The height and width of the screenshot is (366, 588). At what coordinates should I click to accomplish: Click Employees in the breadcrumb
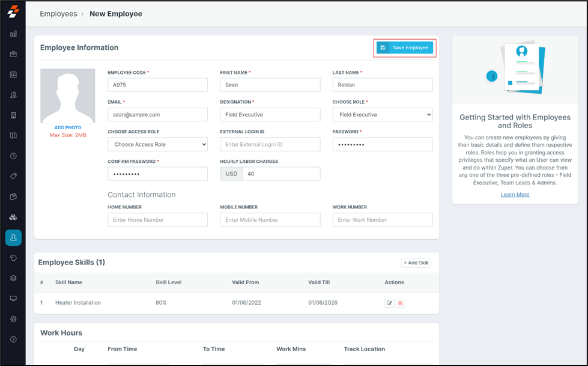pyautogui.click(x=58, y=14)
